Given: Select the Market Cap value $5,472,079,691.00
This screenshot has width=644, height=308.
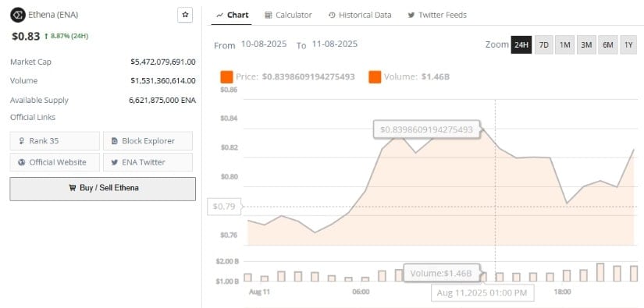Looking at the screenshot, I should 163,62.
